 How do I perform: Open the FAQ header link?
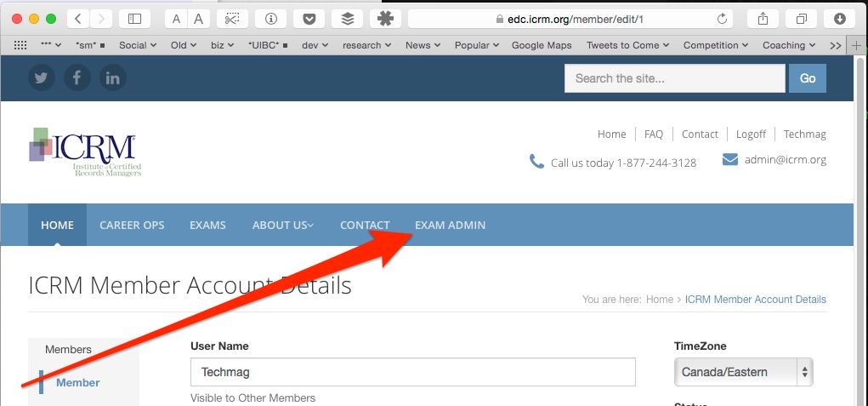coord(653,134)
